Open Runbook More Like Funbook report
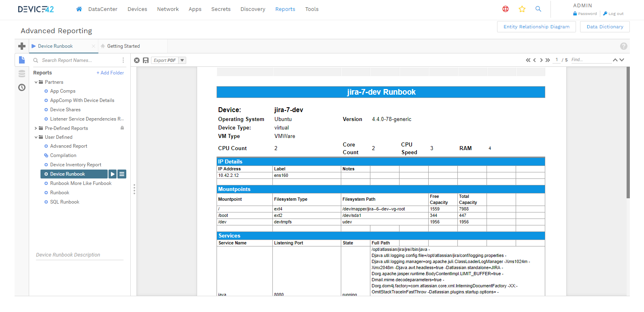Image resolution: width=644 pixels, height=312 pixels. (x=81, y=183)
